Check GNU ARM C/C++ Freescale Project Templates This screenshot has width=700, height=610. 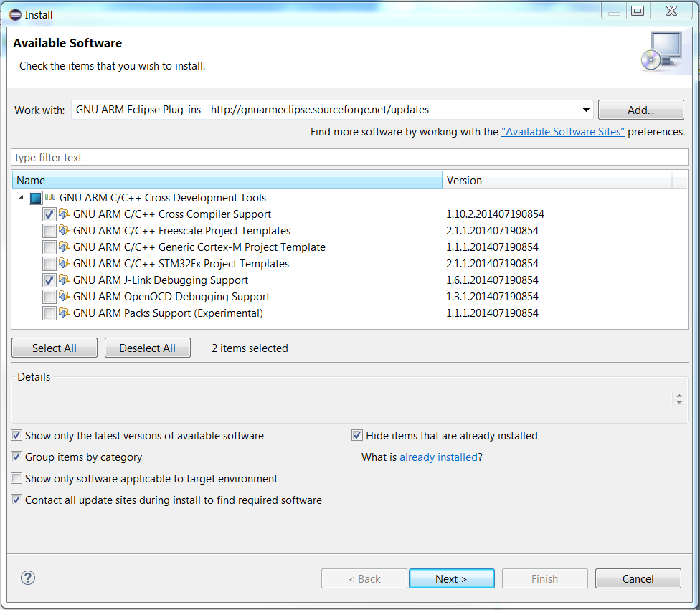[x=49, y=231]
